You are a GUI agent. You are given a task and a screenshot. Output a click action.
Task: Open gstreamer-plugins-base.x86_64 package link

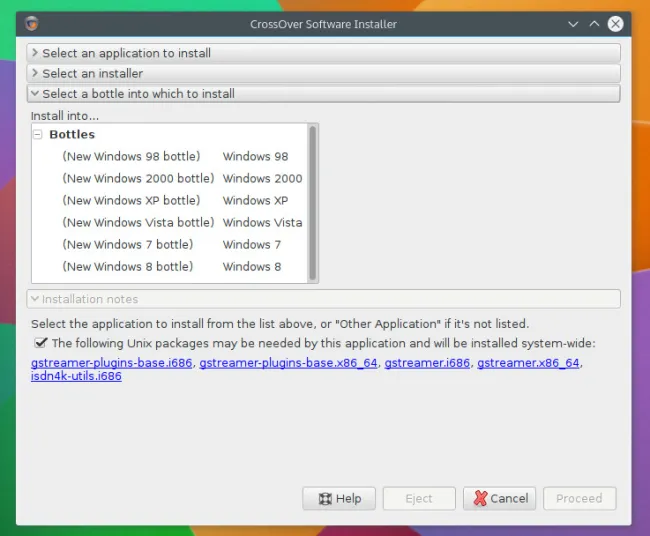click(x=289, y=363)
